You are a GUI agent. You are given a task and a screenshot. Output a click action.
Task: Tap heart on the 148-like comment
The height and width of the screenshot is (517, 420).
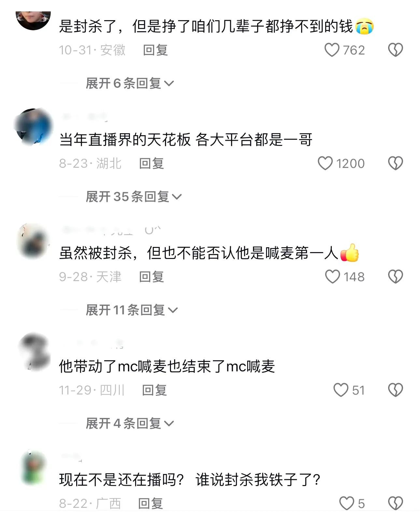[x=332, y=277]
